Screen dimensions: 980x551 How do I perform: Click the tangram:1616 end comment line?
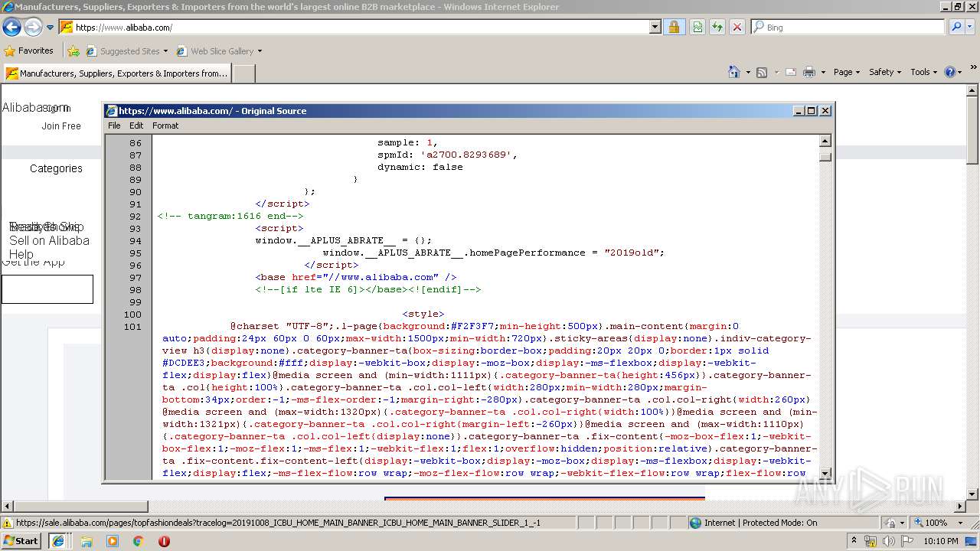(230, 216)
